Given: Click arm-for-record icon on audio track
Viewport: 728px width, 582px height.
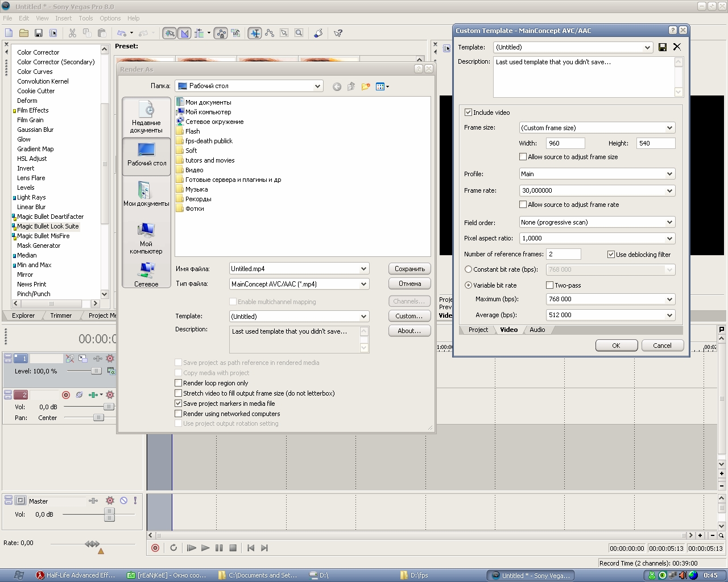Looking at the screenshot, I should (x=66, y=394).
